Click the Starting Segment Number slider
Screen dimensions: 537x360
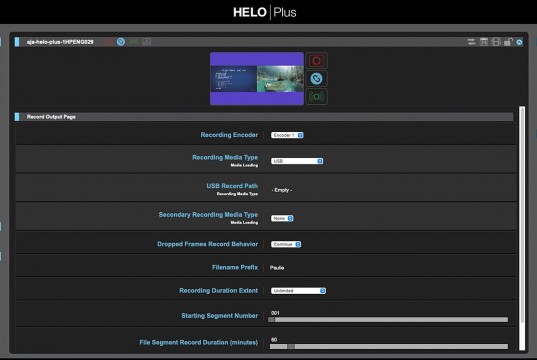388,320
